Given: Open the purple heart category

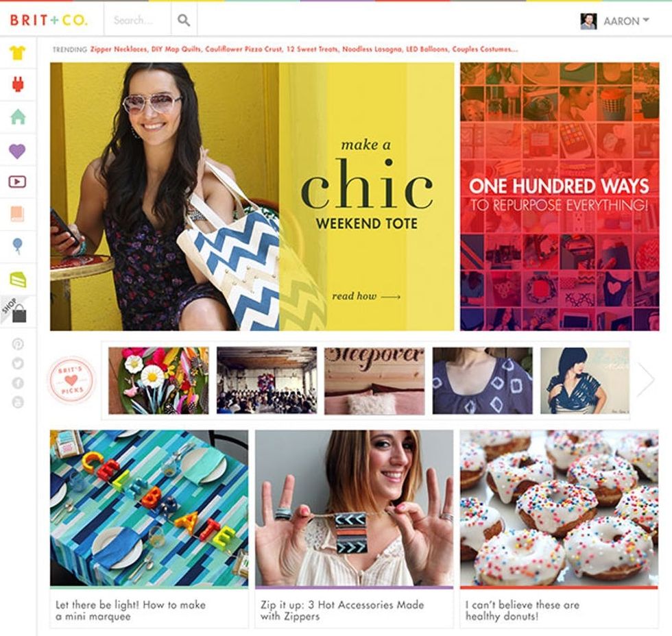Looking at the screenshot, I should point(17,151).
